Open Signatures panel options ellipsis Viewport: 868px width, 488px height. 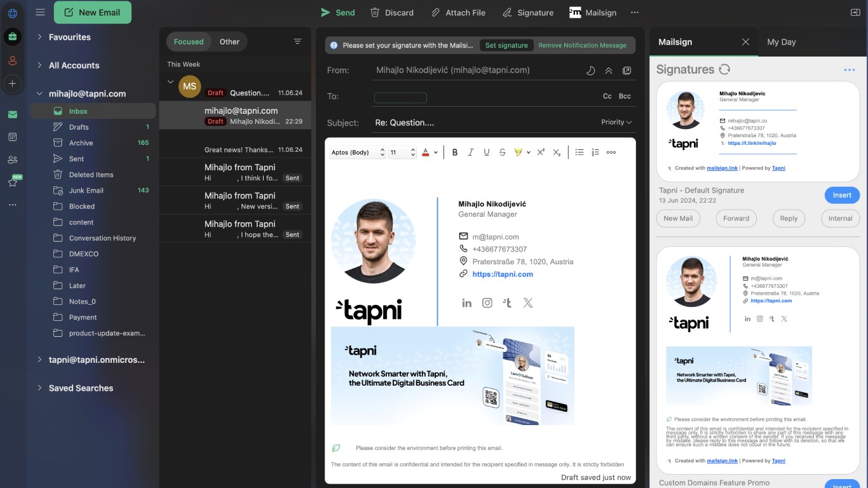coord(850,70)
